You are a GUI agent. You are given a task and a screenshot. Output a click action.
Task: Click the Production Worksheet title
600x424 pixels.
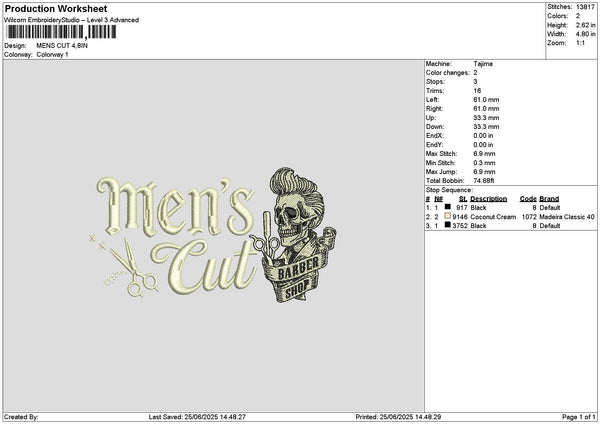point(56,8)
